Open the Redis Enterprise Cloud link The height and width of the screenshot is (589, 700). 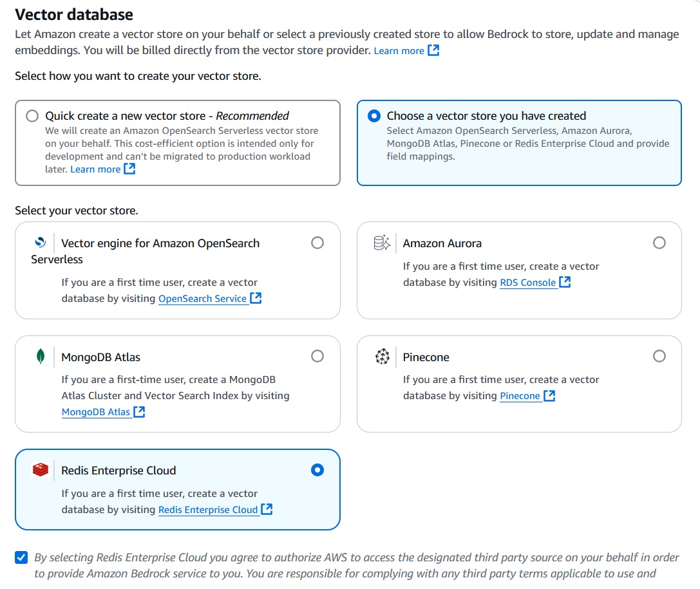pos(209,509)
